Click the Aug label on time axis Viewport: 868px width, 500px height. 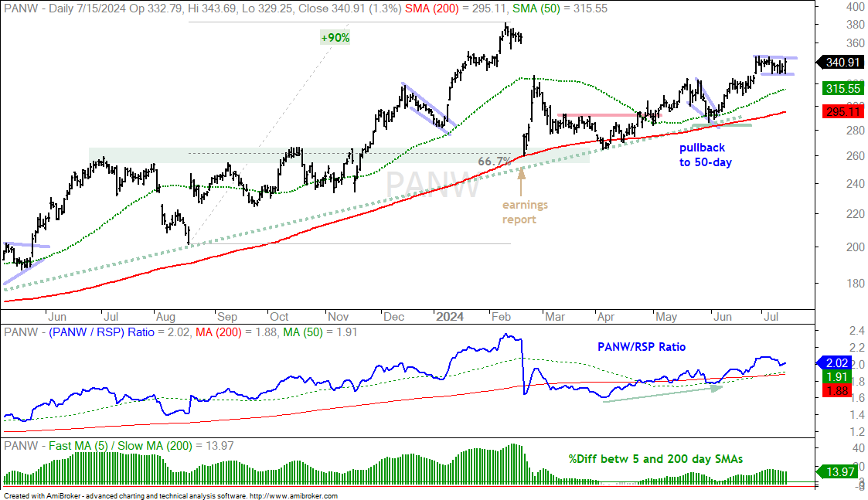(165, 317)
